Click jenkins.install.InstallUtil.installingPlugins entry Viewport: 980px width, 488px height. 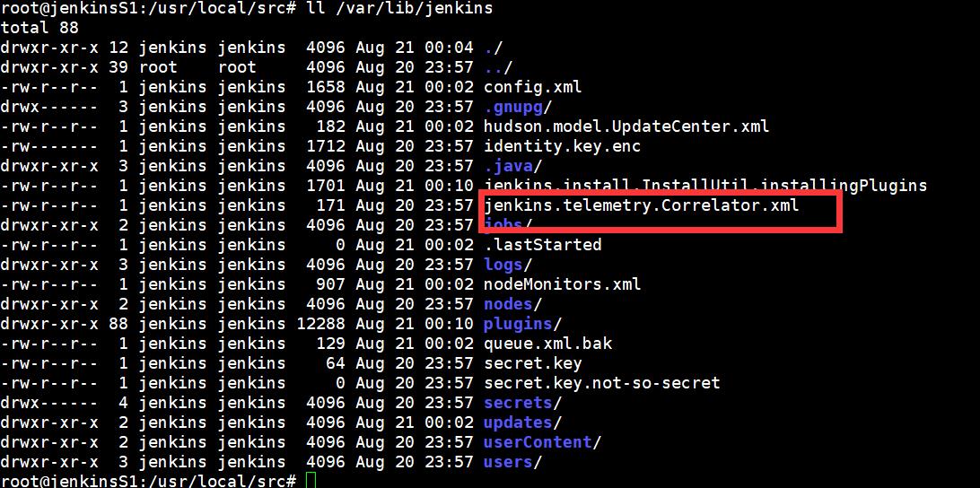point(705,186)
